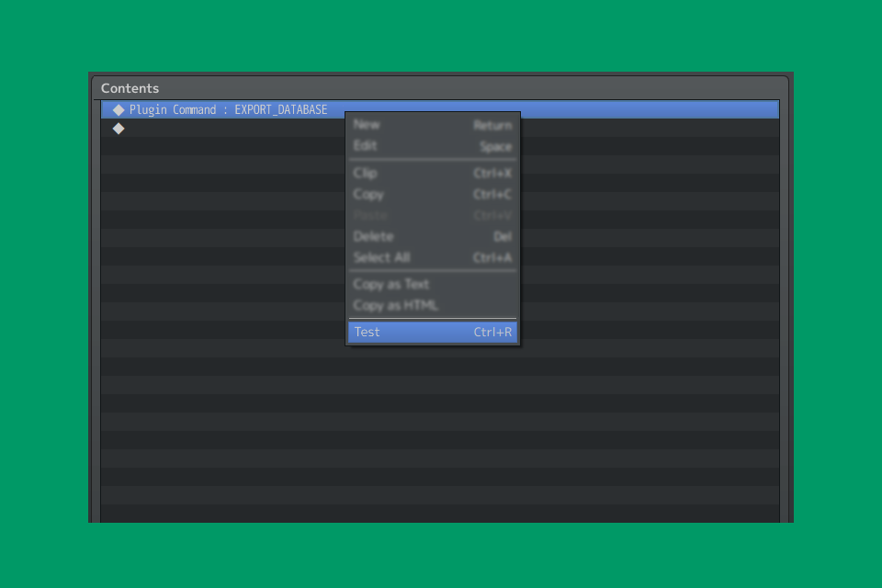
Task: Choose Copy with Ctrl+C shortcut
Action: [432, 194]
